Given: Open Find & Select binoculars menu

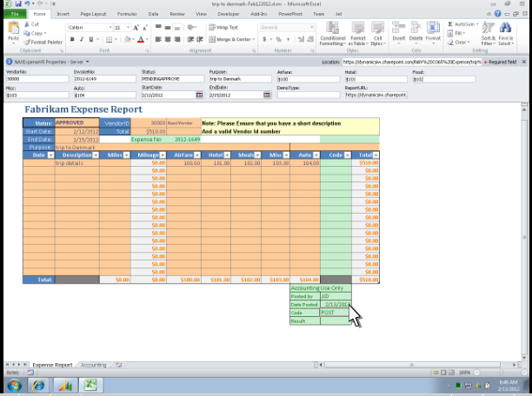Looking at the screenshot, I should [x=506, y=33].
